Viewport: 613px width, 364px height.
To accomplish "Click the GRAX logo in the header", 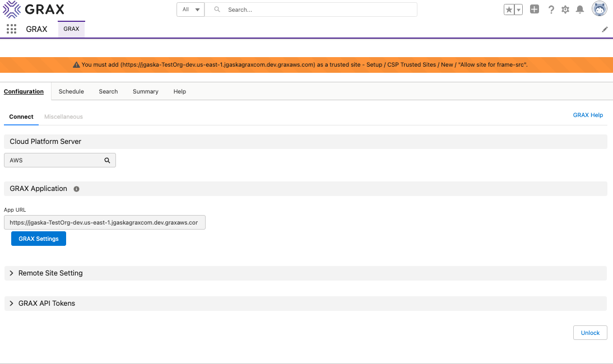I will (34, 10).
